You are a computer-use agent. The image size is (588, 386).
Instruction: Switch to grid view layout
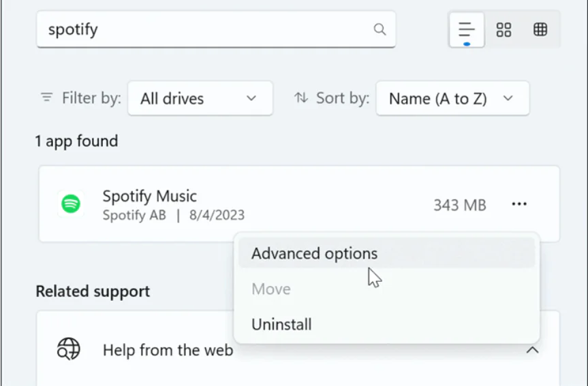click(x=504, y=30)
